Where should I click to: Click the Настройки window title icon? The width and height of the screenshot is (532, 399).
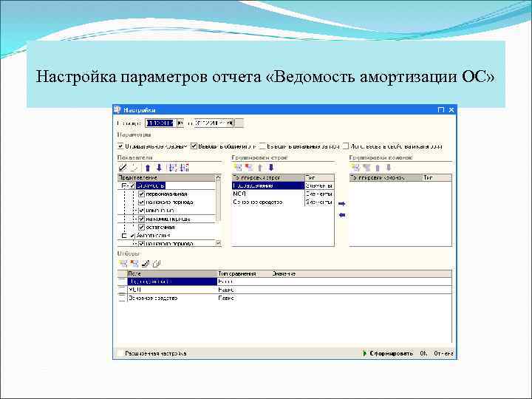[117, 109]
